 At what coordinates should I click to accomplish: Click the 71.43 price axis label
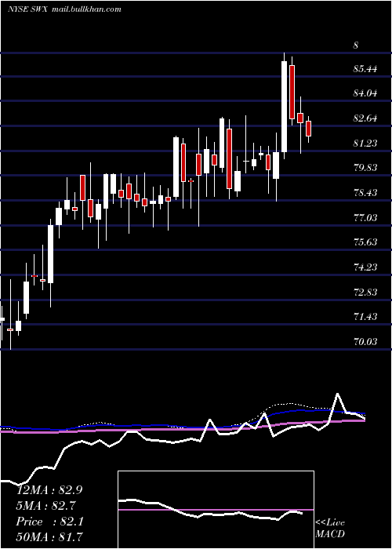pyautogui.click(x=365, y=317)
